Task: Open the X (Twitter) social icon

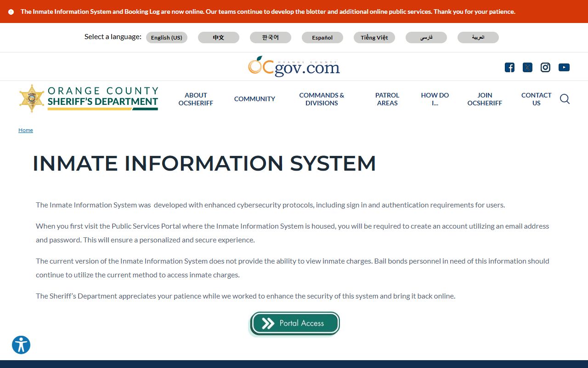Action: 527,68
